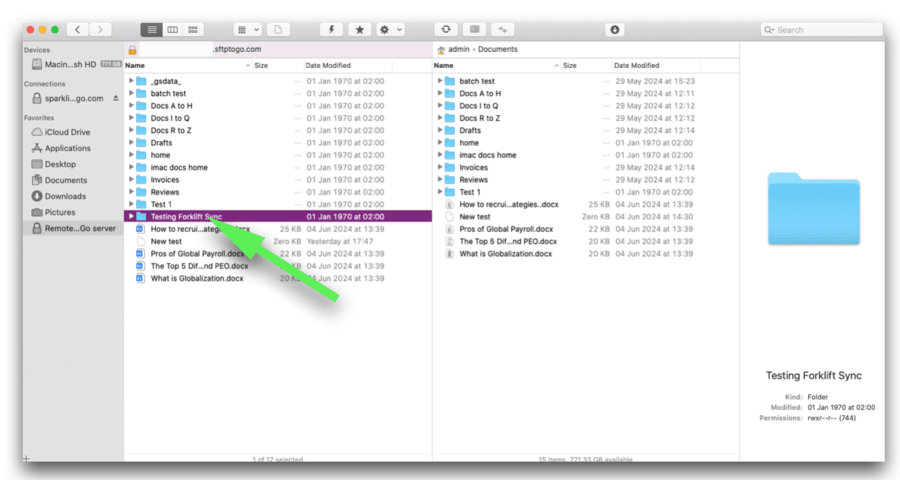This screenshot has width=900, height=480.
Task: Open the Activities download-arrow icon
Action: coord(615,29)
